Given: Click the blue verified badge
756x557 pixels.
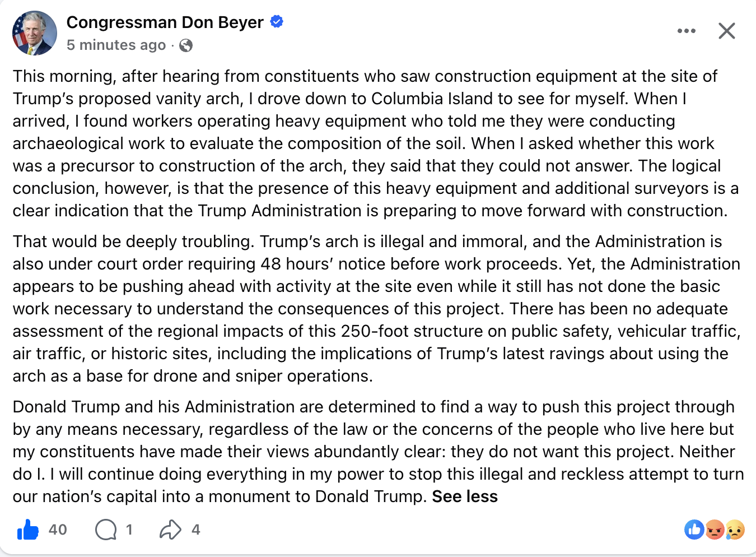Looking at the screenshot, I should pos(277,22).
